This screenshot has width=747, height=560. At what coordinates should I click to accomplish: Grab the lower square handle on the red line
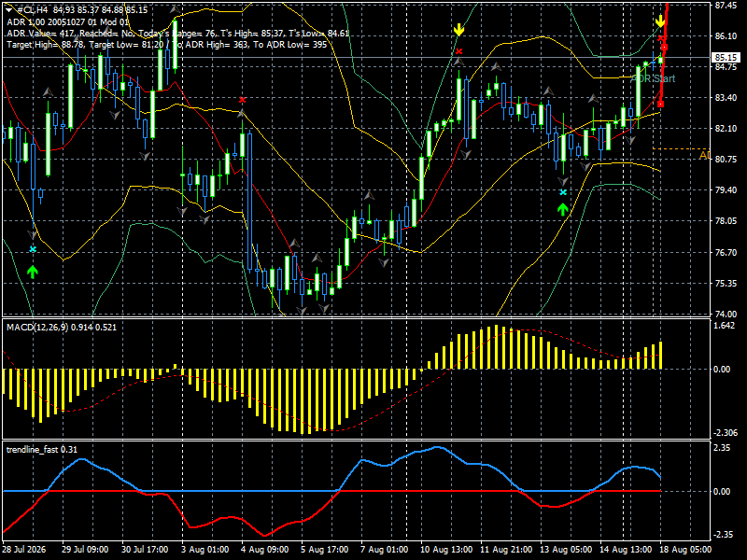660,104
